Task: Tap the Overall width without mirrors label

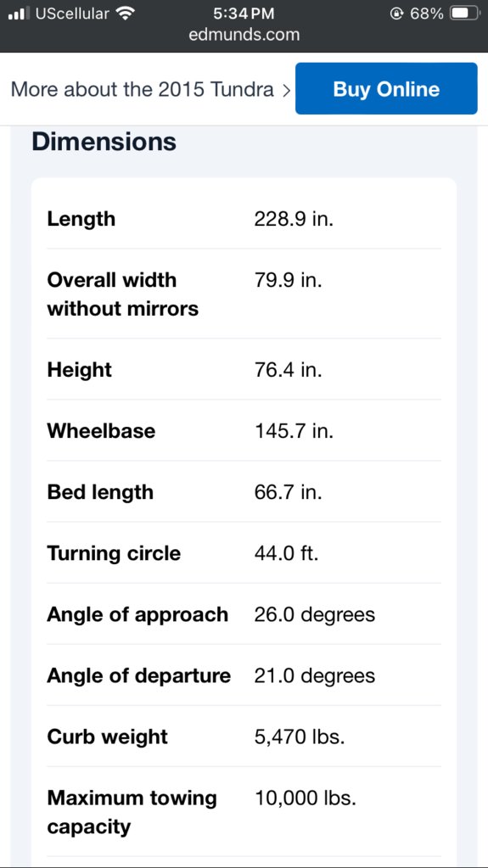Action: pyautogui.click(x=123, y=294)
